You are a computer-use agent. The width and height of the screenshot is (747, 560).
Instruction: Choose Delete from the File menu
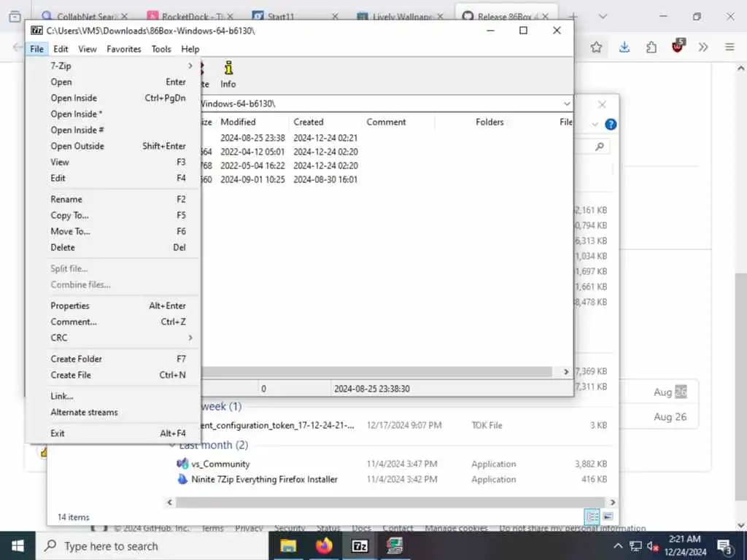[115, 248]
